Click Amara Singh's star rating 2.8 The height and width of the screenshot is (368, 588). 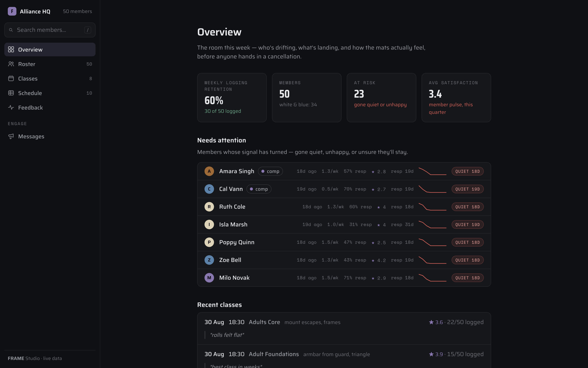(x=379, y=172)
